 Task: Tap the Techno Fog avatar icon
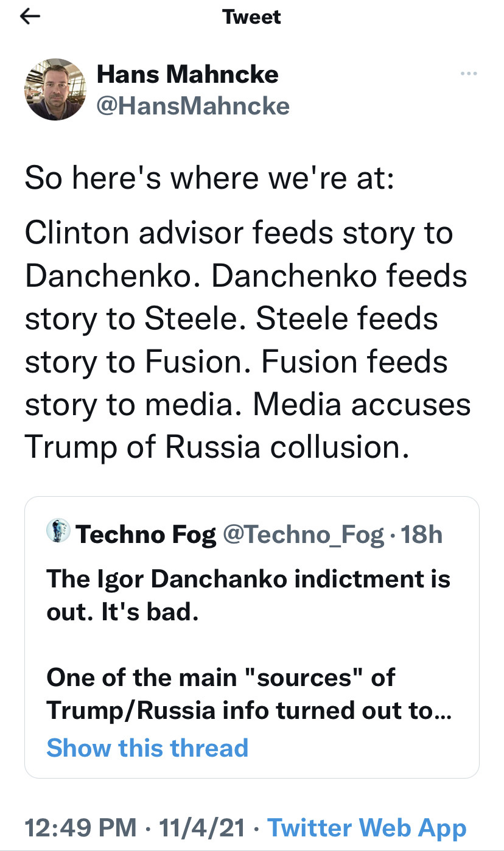pos(58,532)
